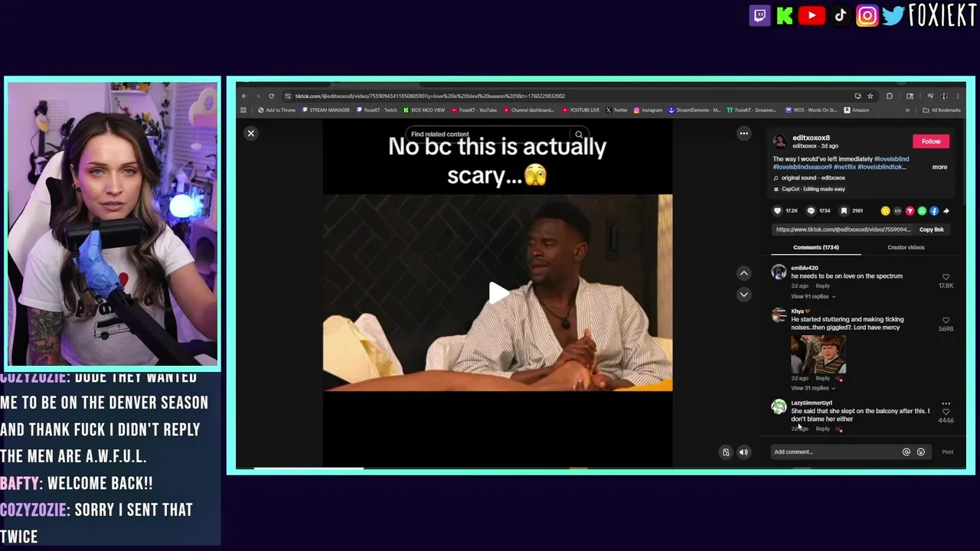Open the Amazon bookmark

(x=857, y=110)
